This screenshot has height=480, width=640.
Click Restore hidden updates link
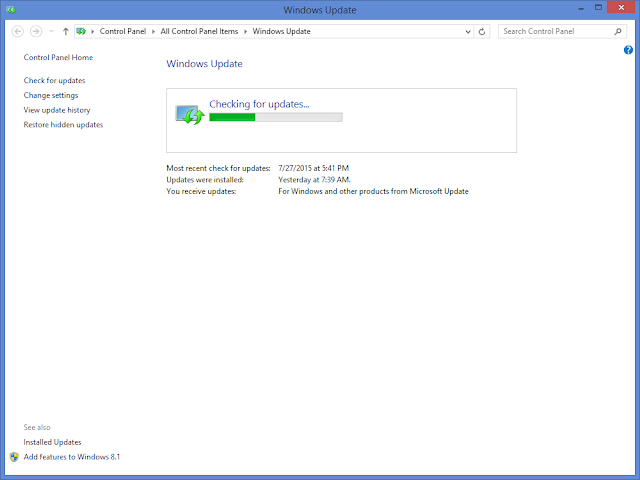click(x=63, y=124)
